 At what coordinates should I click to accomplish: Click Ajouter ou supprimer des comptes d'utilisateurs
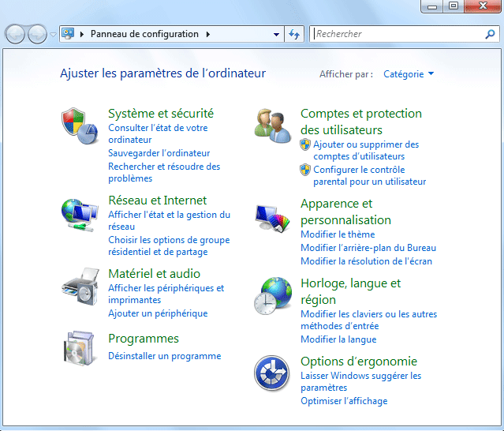click(x=366, y=150)
